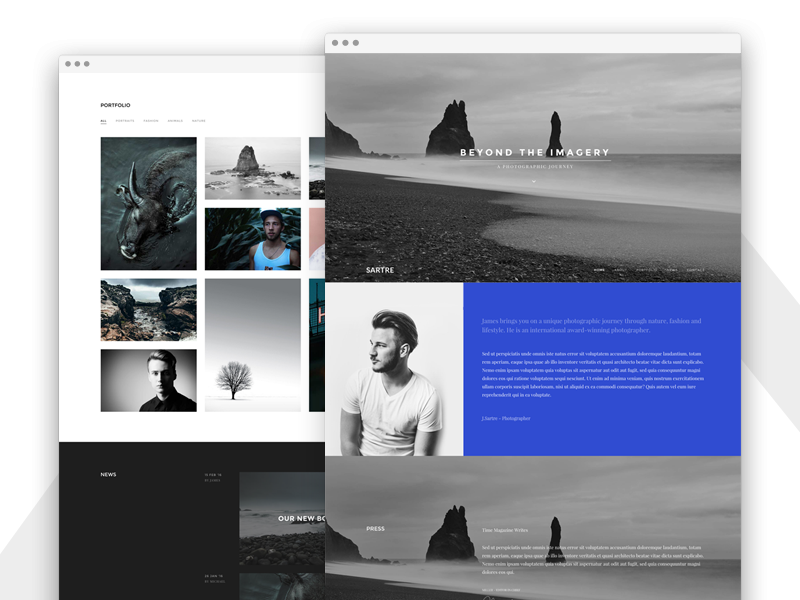Open the HOME nav item in front window
The height and width of the screenshot is (600, 800).
599,270
